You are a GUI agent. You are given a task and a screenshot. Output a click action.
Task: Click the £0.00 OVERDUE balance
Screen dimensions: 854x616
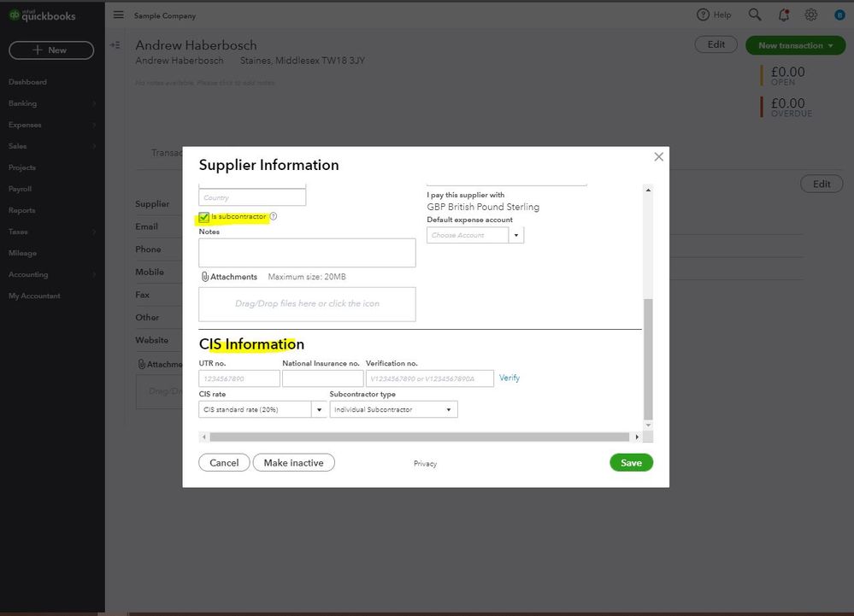[791, 107]
